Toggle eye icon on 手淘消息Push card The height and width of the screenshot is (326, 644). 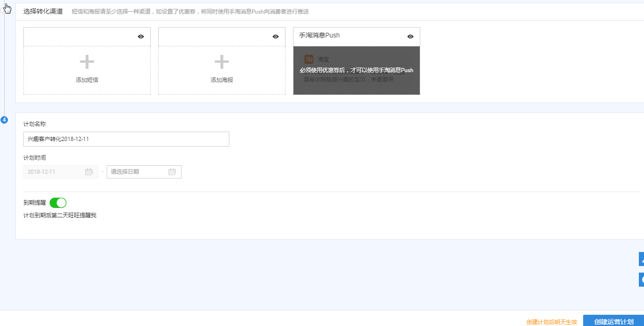(410, 37)
